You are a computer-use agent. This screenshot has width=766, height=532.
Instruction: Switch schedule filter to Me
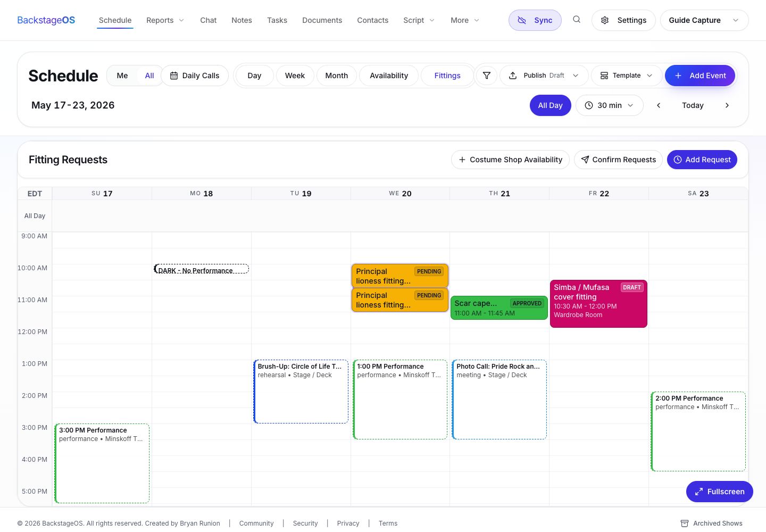tap(122, 76)
